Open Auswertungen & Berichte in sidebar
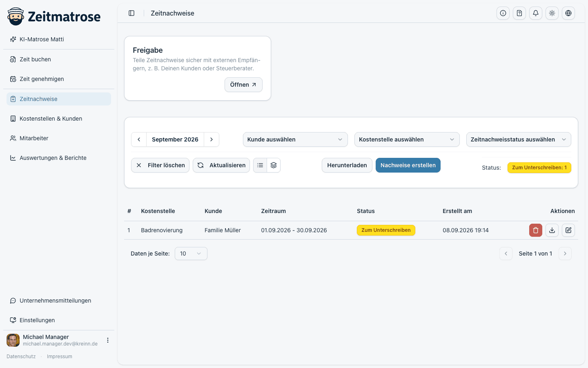Screen dimensions: 588x368 coord(59,158)
